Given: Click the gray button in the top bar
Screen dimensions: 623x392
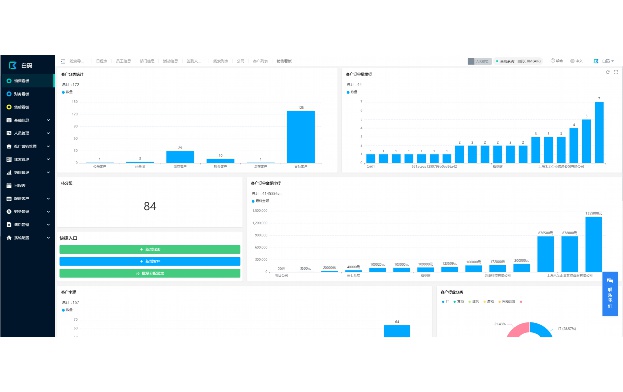Looking at the screenshot, I should [480, 61].
